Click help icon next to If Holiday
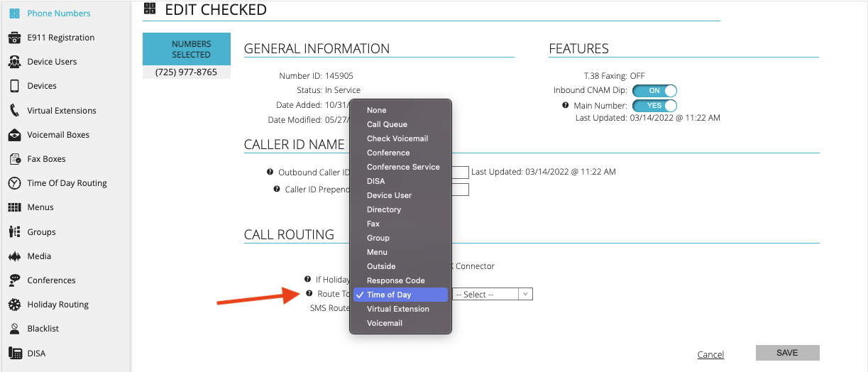 tap(307, 279)
